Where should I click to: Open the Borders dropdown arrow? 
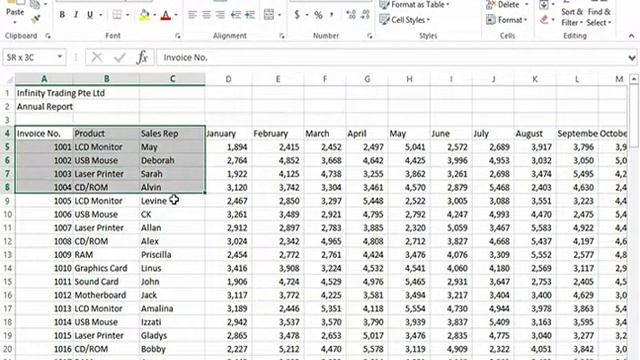click(127, 15)
